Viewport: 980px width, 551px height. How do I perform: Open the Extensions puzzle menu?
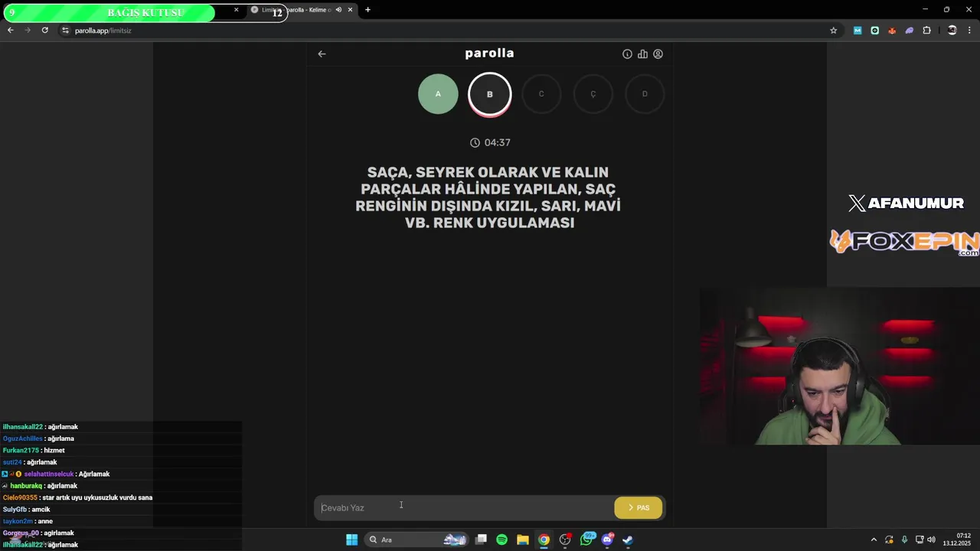click(927, 31)
